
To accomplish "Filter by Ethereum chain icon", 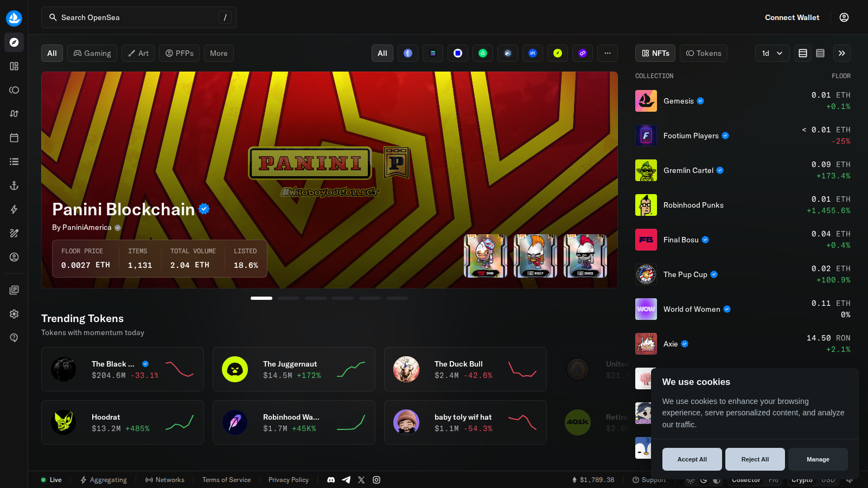I will tap(408, 53).
